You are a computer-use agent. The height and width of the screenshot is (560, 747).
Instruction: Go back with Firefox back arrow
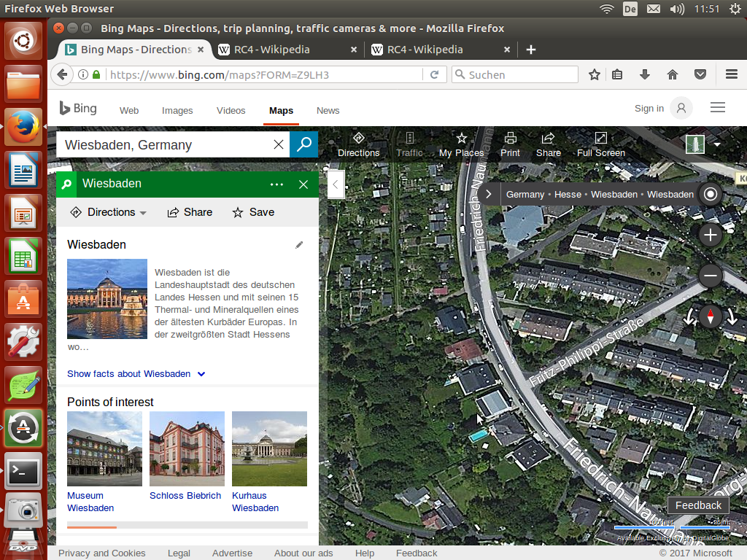click(x=62, y=75)
